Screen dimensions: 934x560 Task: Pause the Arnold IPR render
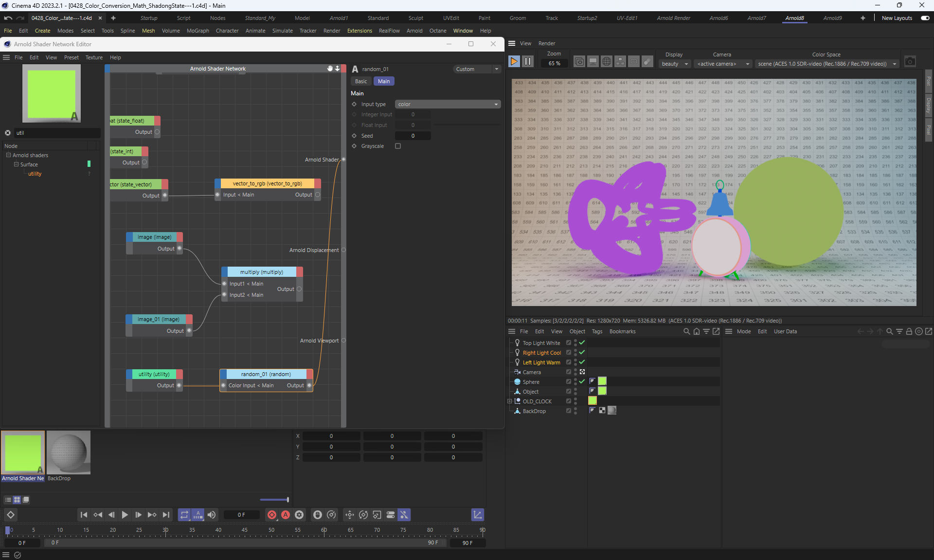click(528, 62)
